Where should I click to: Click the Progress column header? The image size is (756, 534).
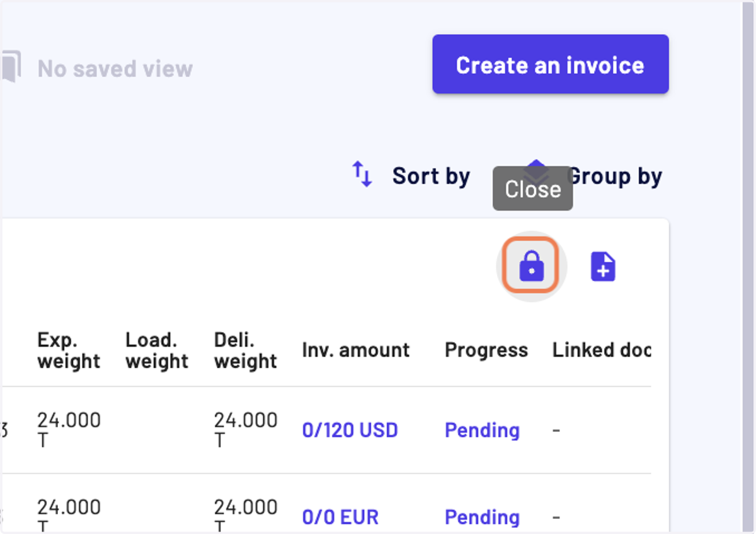coord(486,350)
